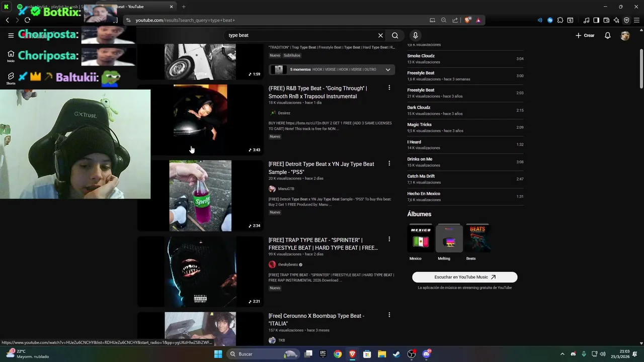Viewport: 644px width, 362px height.
Task: Open the ManuGTB channel link
Action: pos(286,189)
